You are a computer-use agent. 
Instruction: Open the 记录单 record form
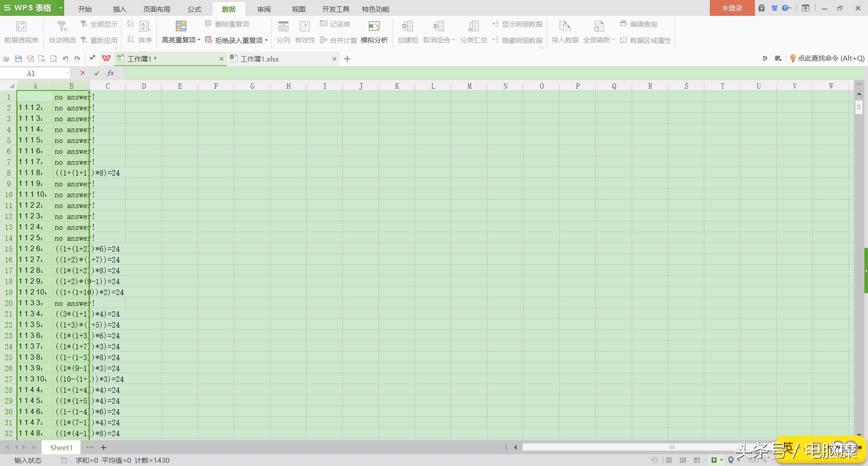pos(335,24)
